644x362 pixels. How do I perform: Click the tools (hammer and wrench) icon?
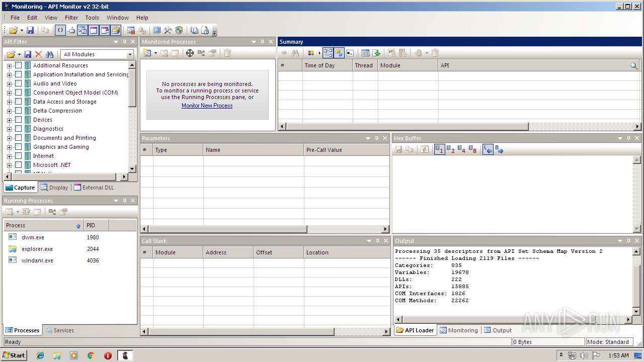coord(168,30)
